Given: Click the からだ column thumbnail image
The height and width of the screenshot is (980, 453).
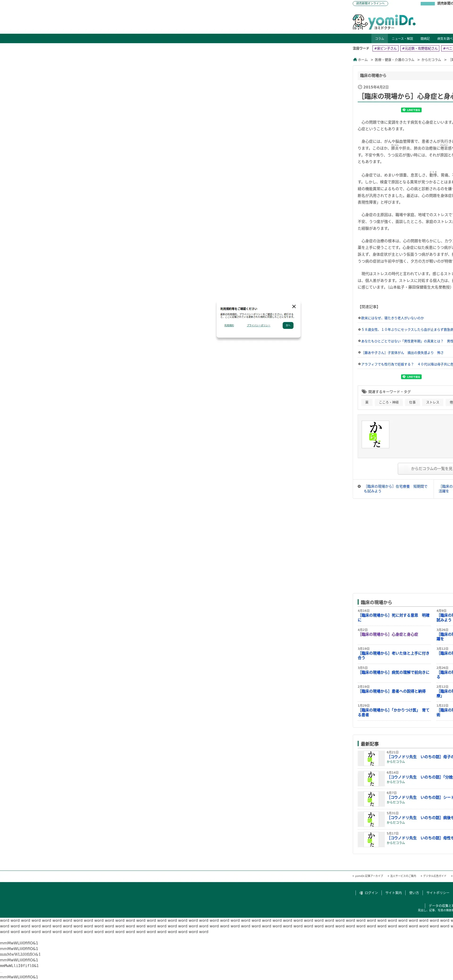Looking at the screenshot, I should tap(375, 435).
